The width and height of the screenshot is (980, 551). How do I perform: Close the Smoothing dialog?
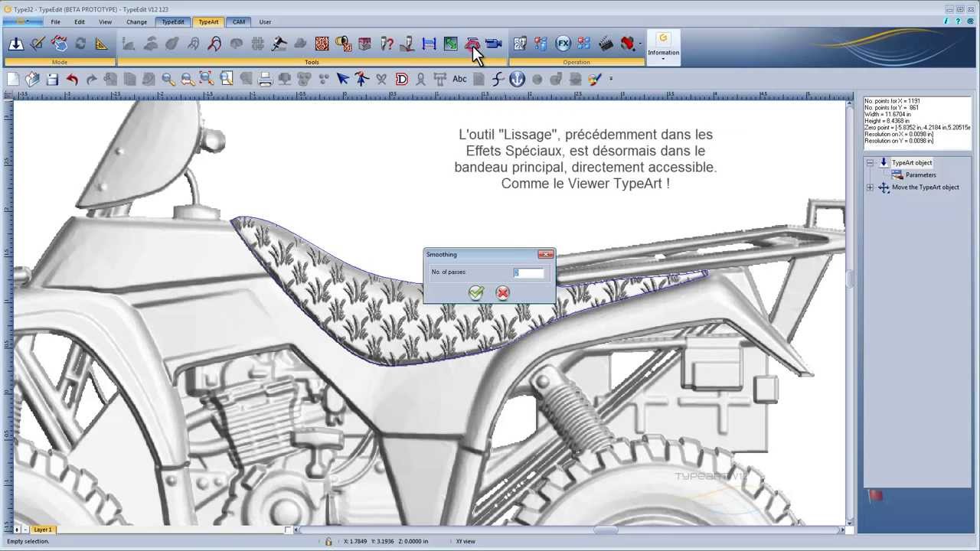coord(545,254)
